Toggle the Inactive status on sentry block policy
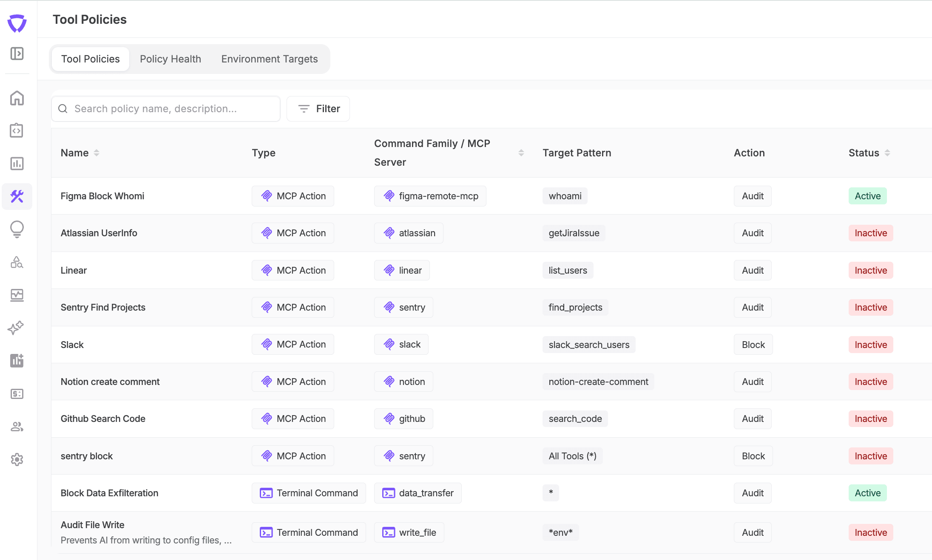 pos(870,455)
